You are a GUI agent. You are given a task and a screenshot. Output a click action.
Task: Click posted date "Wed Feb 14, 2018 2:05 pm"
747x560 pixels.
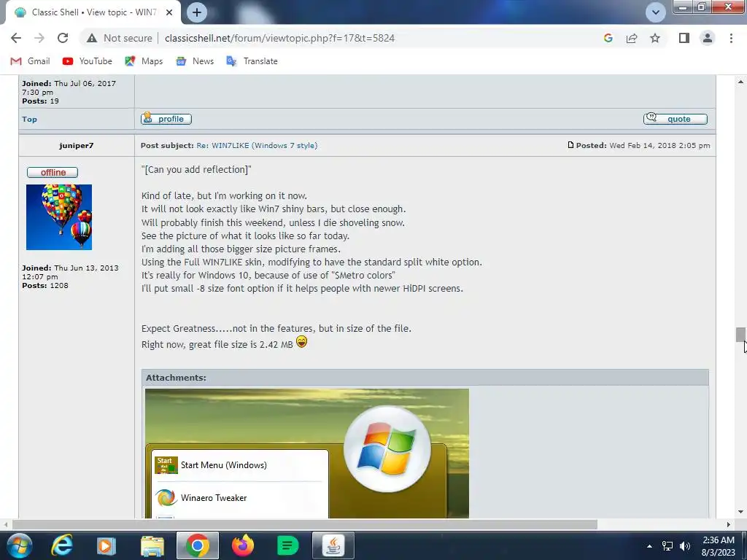pos(659,145)
